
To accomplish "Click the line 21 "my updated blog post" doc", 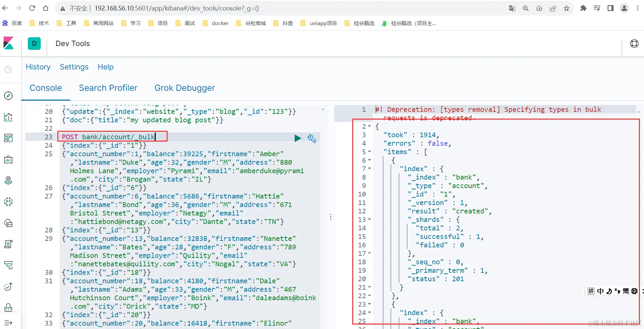I will click(x=143, y=120).
